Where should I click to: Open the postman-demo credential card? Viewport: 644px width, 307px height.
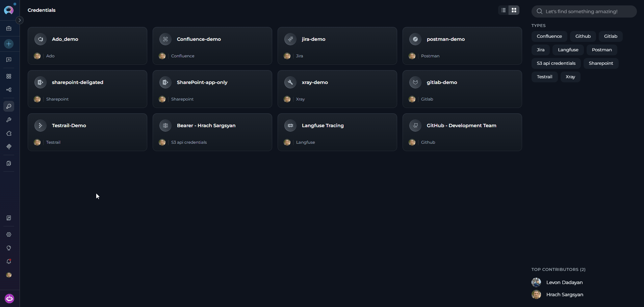pyautogui.click(x=462, y=46)
